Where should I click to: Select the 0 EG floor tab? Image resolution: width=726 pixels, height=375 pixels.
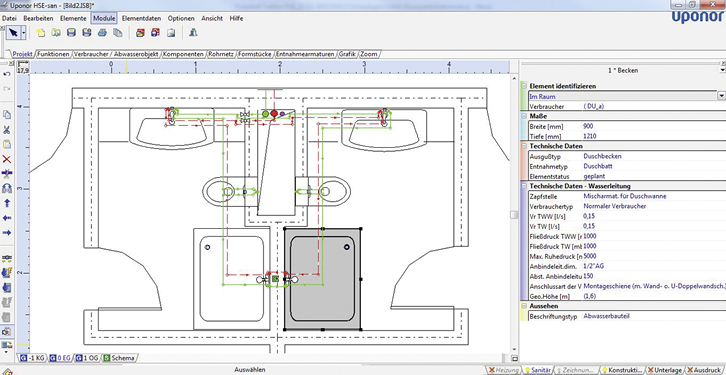click(61, 358)
